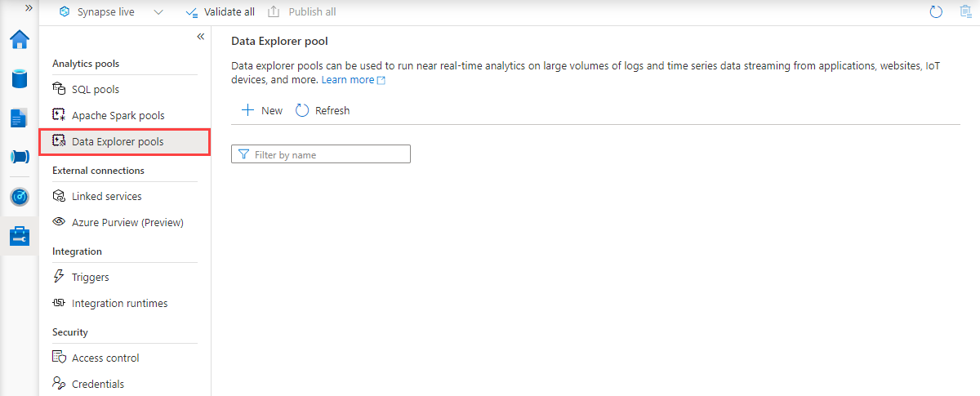Collapse the Manage side panel

pyautogui.click(x=201, y=37)
